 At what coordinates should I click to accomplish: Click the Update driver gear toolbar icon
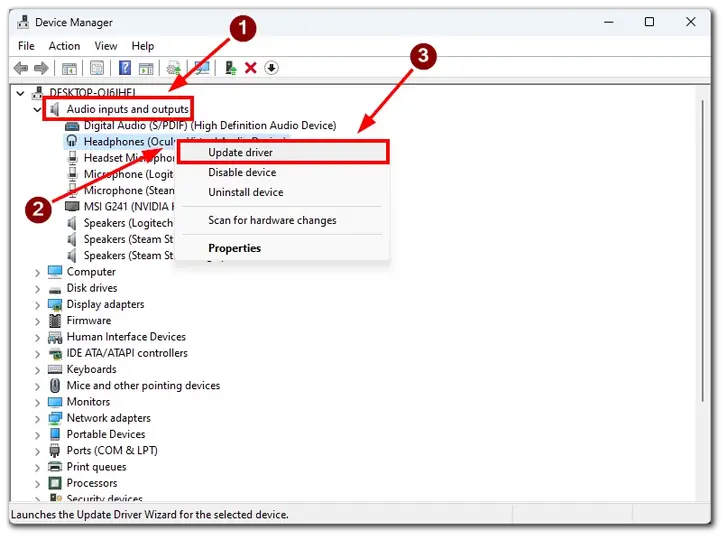tap(174, 69)
